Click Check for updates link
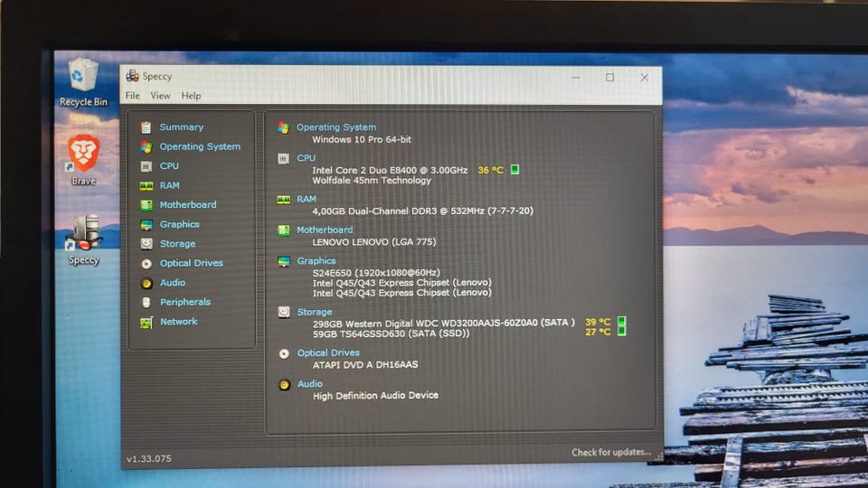 pos(611,453)
